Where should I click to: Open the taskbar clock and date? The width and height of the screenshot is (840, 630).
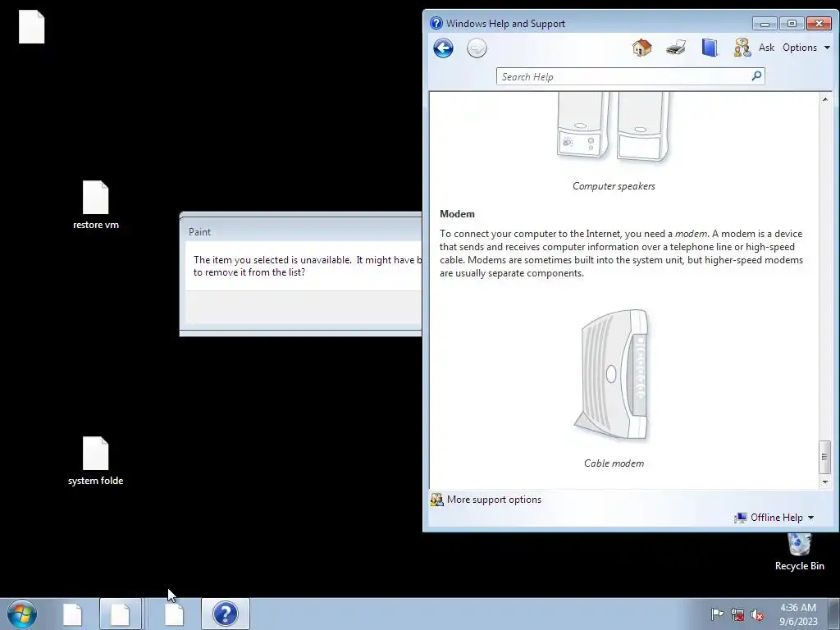click(x=798, y=614)
